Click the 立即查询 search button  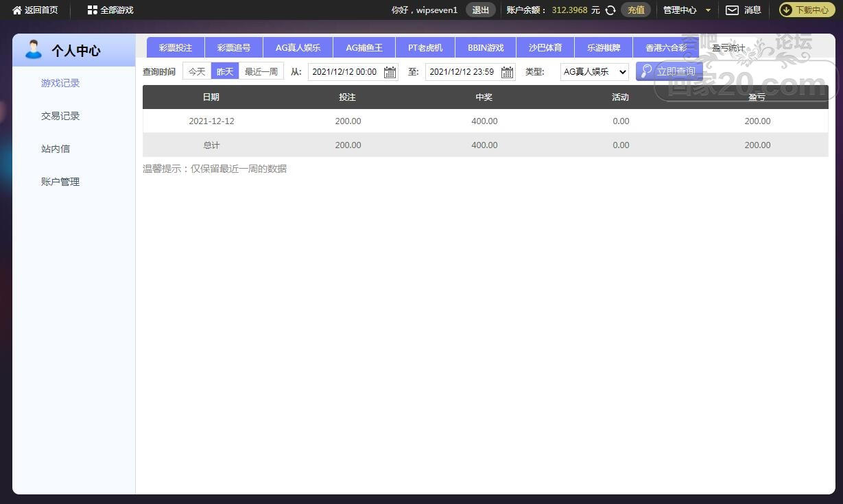(669, 71)
